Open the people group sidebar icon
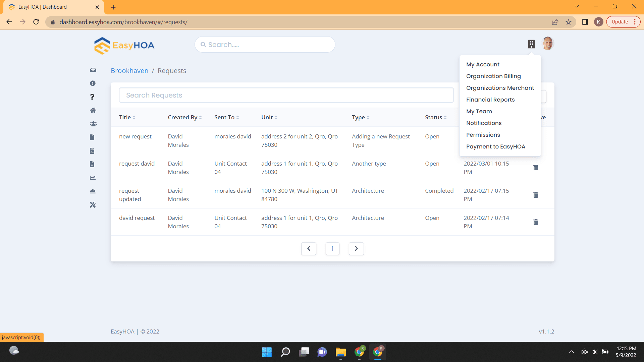The image size is (644, 362). click(93, 124)
